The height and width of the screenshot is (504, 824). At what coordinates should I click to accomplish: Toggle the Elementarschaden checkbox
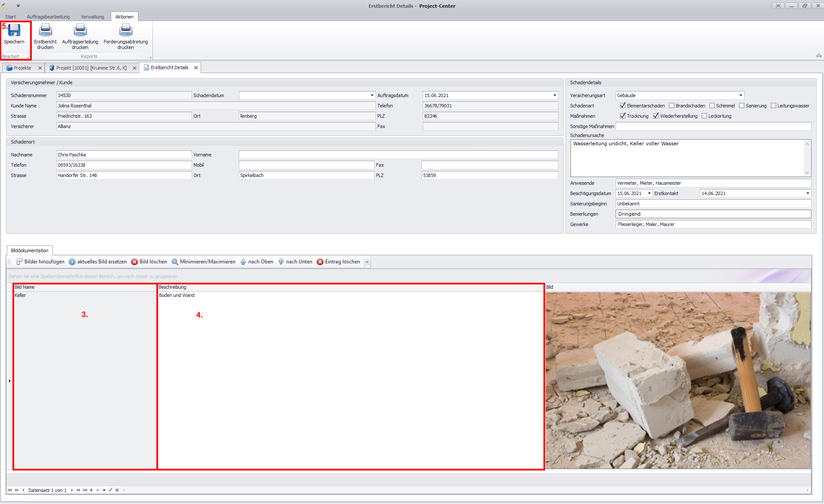[x=623, y=106]
